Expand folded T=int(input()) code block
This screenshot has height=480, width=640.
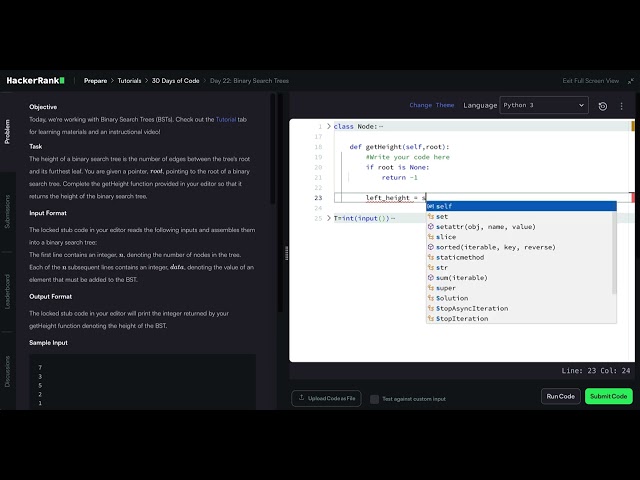tap(329, 218)
